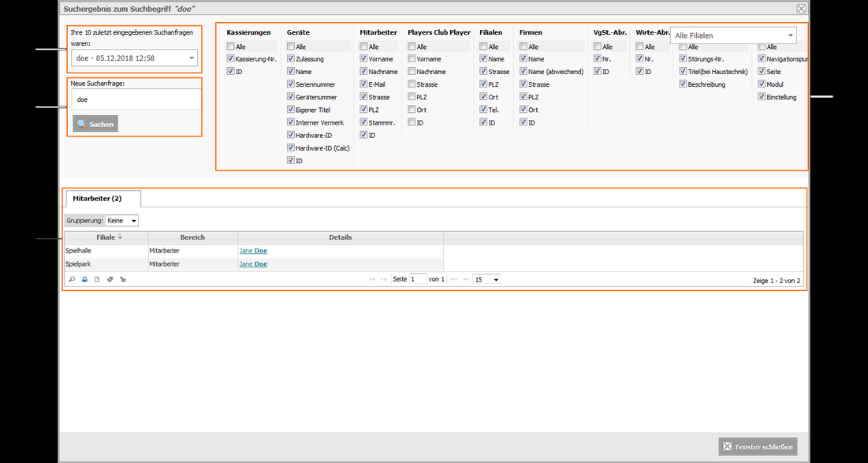Viewport: 868px width, 463px height.
Task: Toggle the Stammnr. checkbox under Mitarbeiter
Action: (363, 122)
